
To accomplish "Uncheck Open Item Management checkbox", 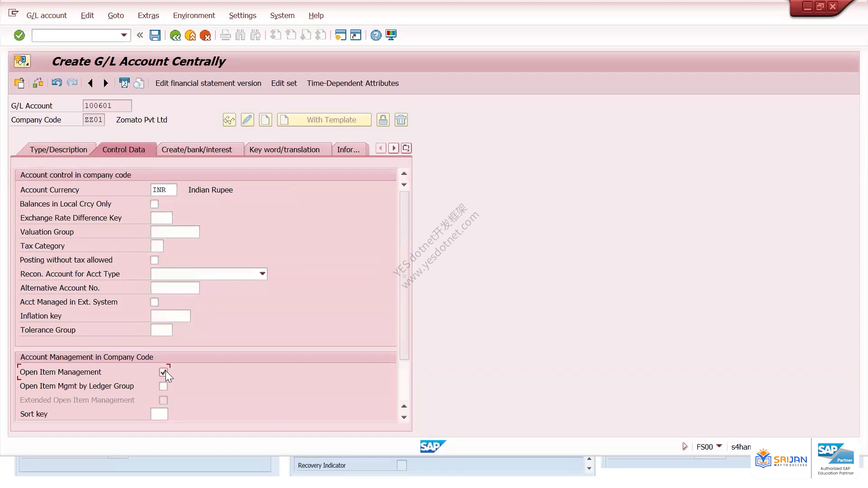I will point(163,372).
